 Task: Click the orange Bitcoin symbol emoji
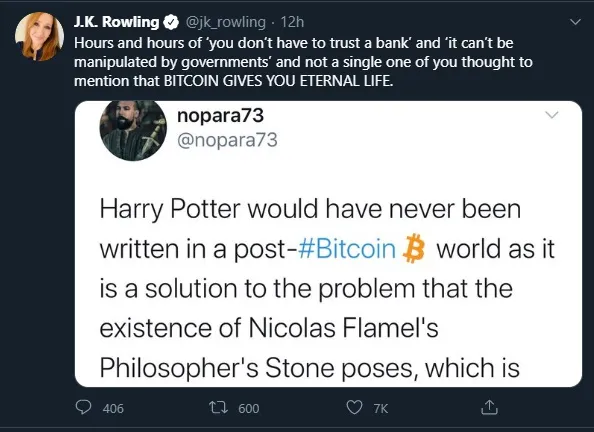tap(414, 248)
